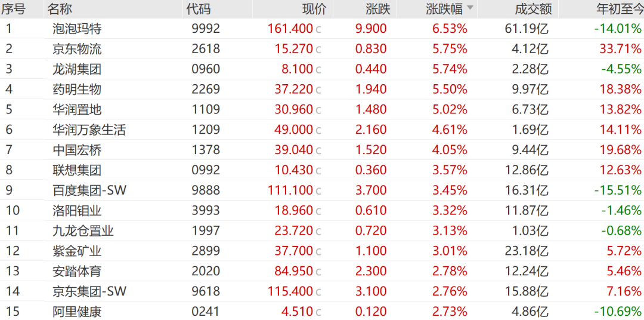Image resolution: width=644 pixels, height=320 pixels.
Task: Click the 紫金矿业 stock name
Action: click(77, 251)
